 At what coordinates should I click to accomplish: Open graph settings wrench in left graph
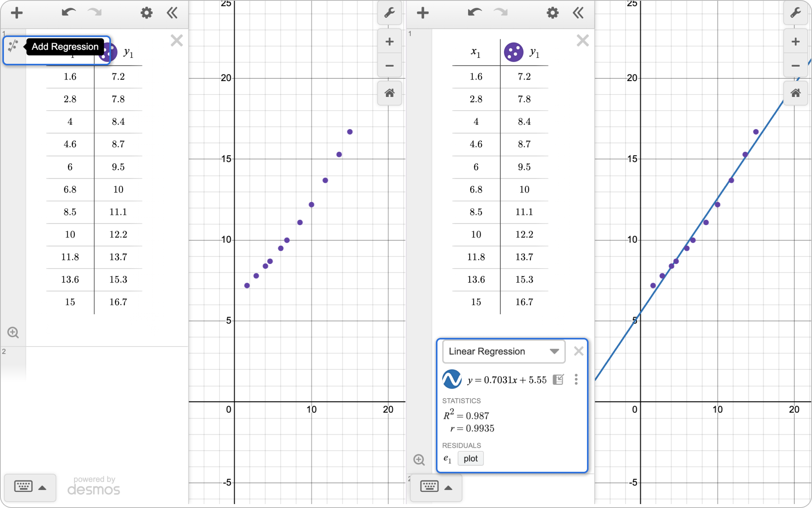389,13
